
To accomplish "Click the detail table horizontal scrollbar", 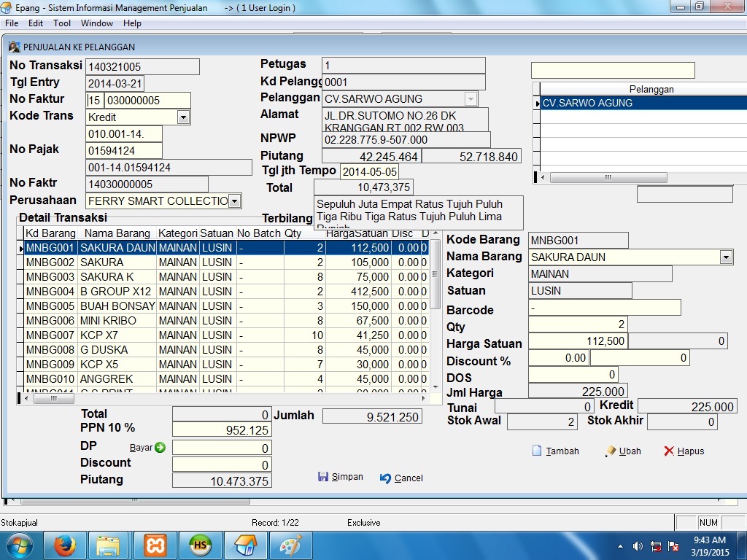I will coord(219,399).
